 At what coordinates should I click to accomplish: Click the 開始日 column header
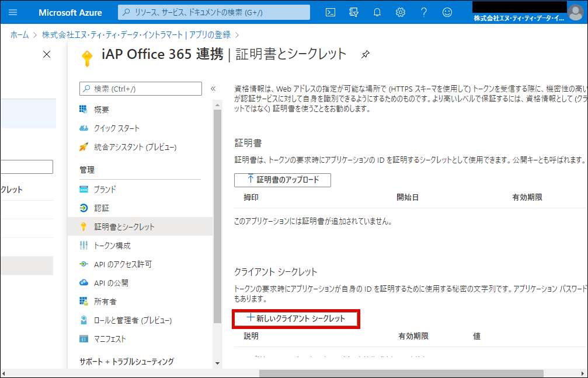tap(408, 197)
